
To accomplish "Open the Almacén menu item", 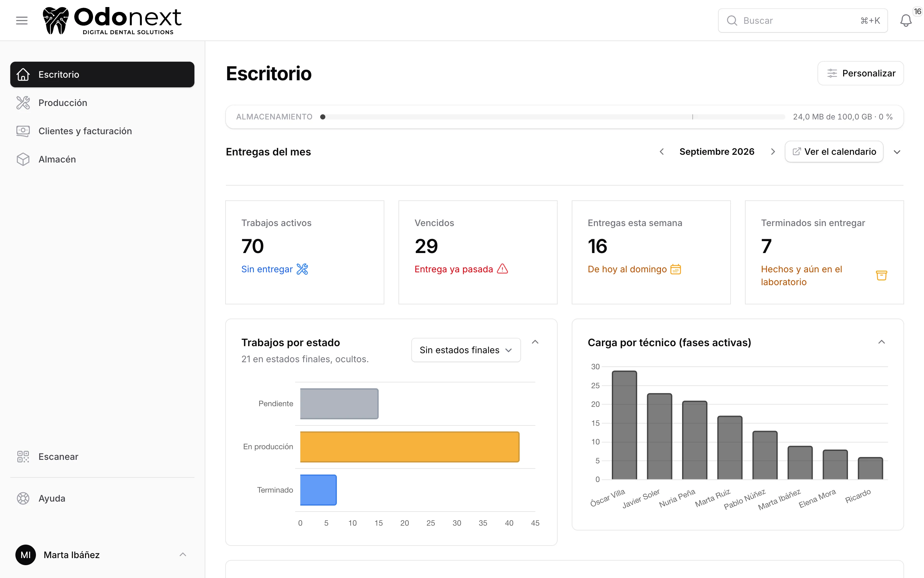I will [x=102, y=159].
